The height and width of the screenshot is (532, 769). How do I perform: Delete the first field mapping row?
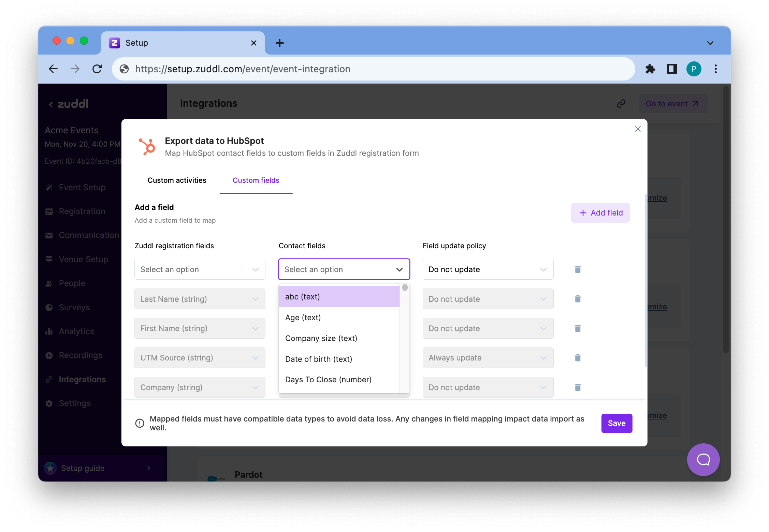click(x=577, y=269)
